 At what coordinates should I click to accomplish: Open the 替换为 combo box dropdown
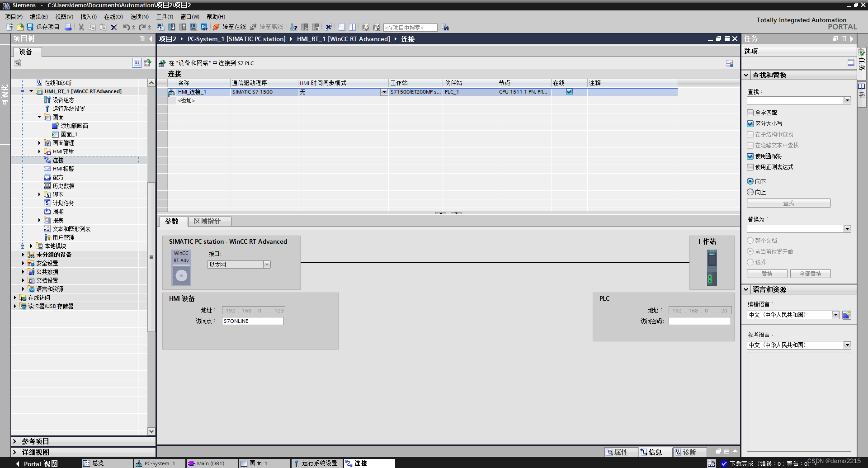(x=847, y=229)
